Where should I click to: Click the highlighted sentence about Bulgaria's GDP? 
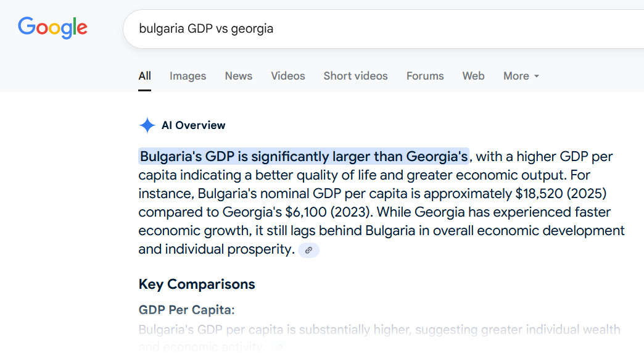pos(303,156)
